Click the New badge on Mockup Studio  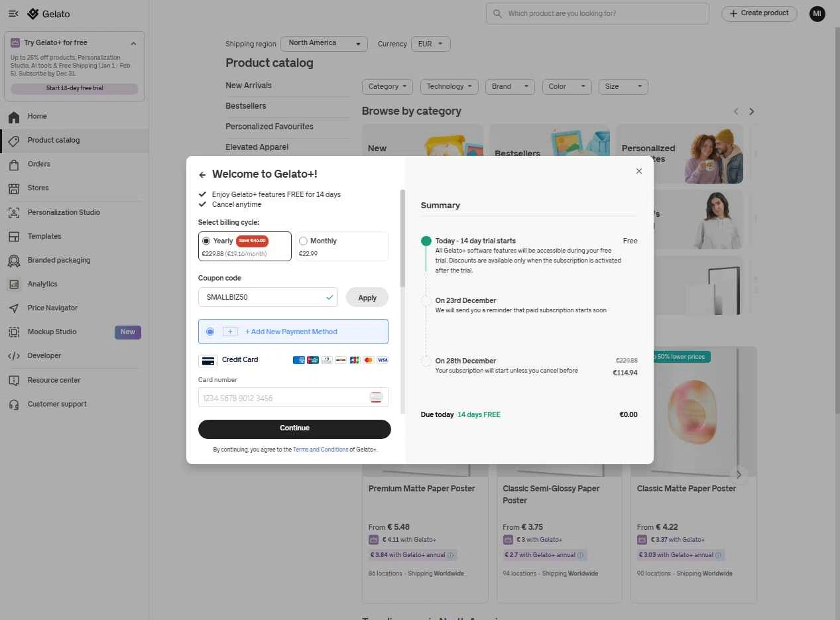128,332
